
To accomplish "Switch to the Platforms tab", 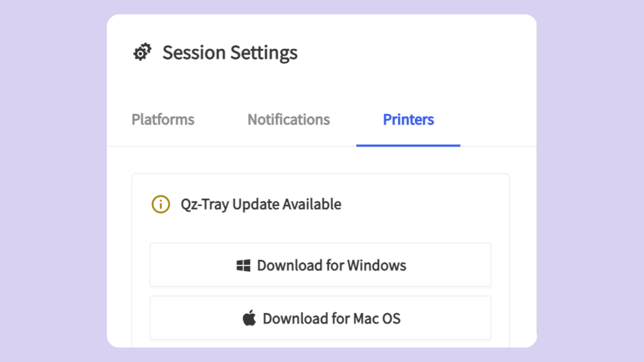I will (x=163, y=119).
